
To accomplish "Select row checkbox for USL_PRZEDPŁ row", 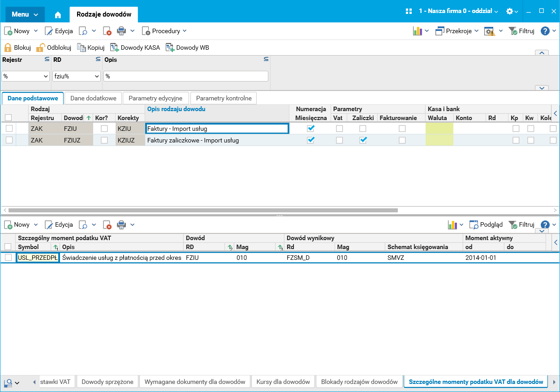I will (8, 257).
